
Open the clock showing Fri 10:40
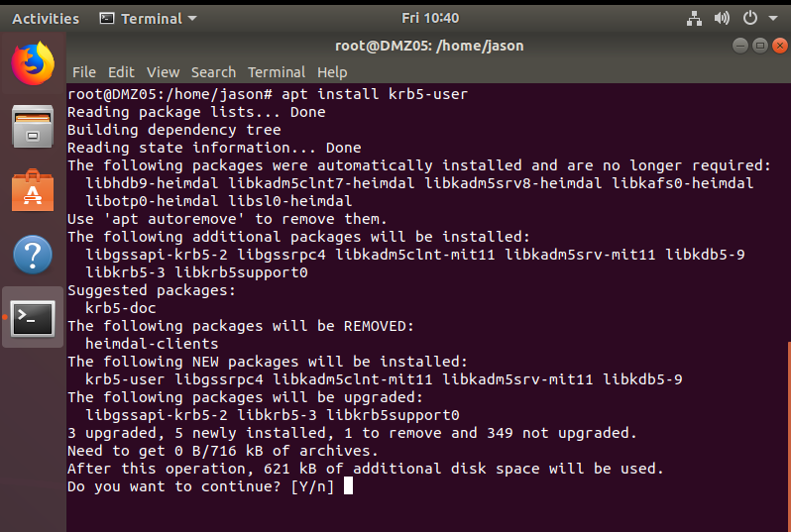[430, 18]
